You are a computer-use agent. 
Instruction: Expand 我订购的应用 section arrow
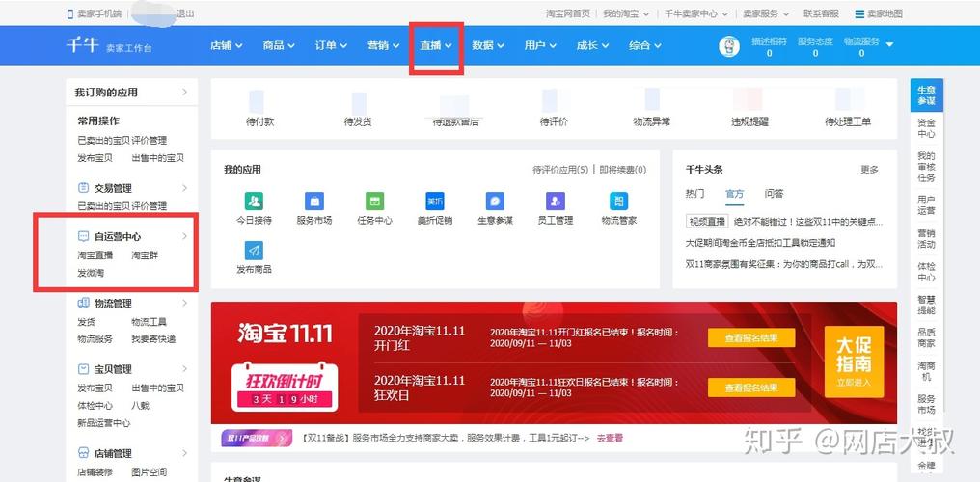(184, 92)
